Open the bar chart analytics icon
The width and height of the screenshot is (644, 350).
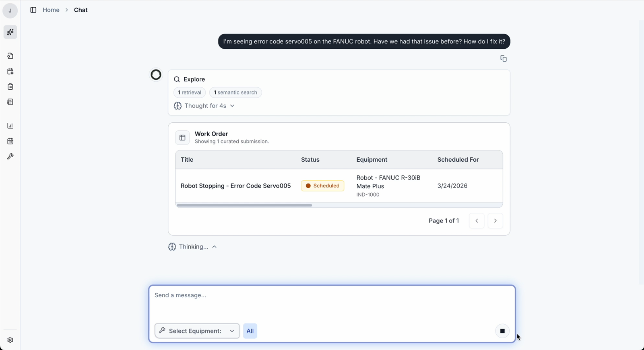pos(10,126)
